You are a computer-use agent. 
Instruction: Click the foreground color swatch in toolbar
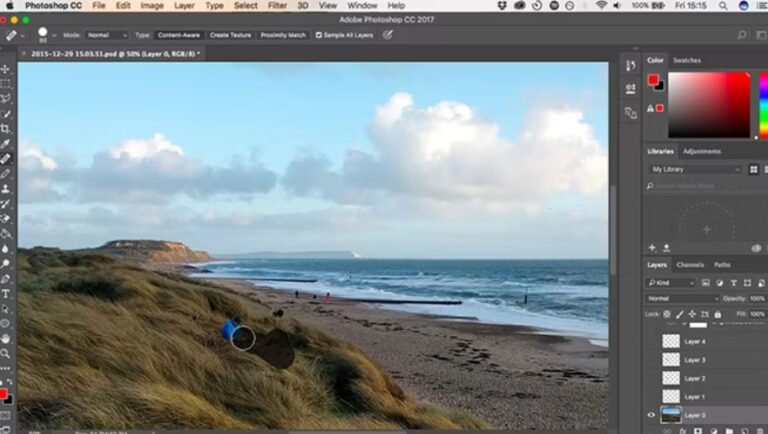click(x=5, y=393)
